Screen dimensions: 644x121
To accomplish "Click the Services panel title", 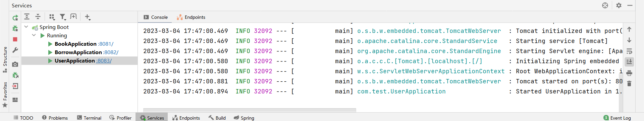I will coord(22,6).
